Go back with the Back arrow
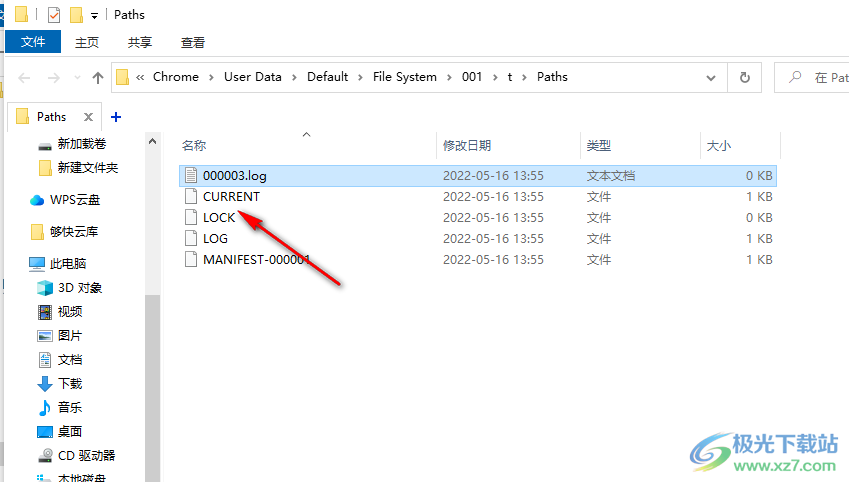849x482 pixels. tap(24, 78)
